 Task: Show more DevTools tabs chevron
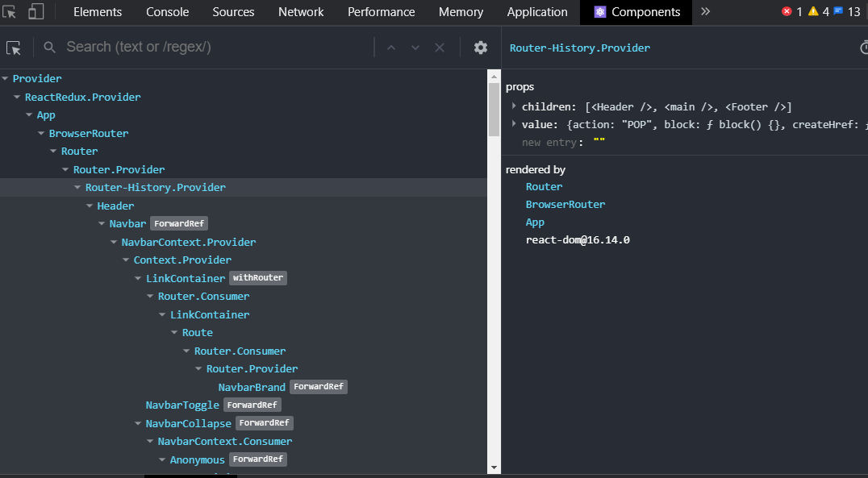tap(705, 12)
